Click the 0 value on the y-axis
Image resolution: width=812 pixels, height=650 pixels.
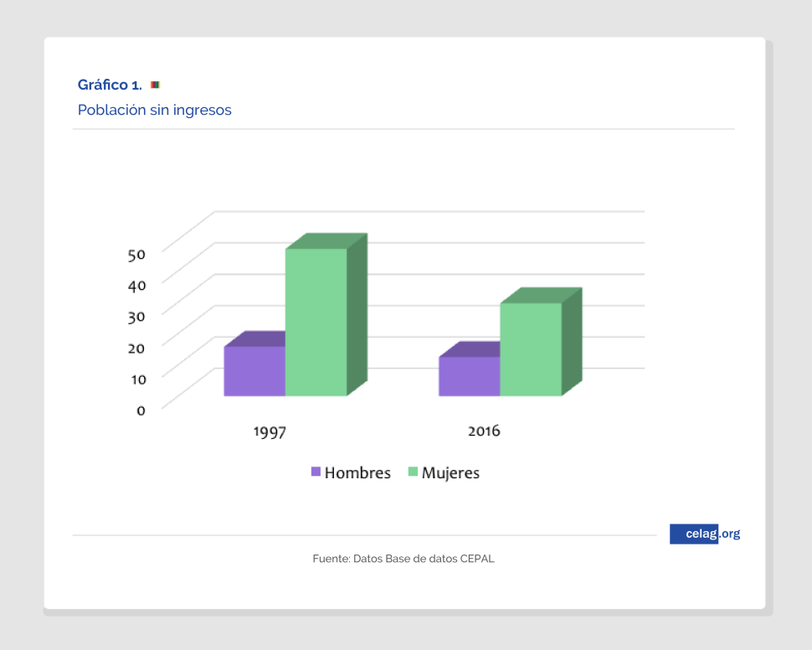tap(141, 410)
